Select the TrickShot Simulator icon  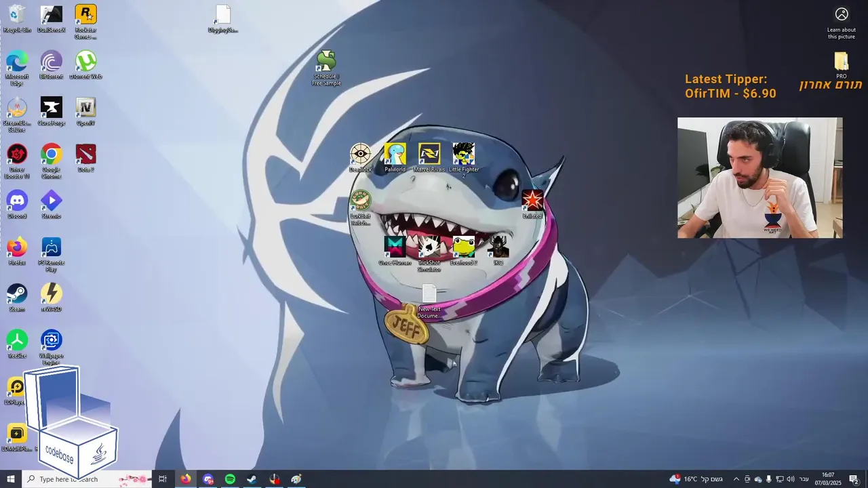[x=429, y=254]
